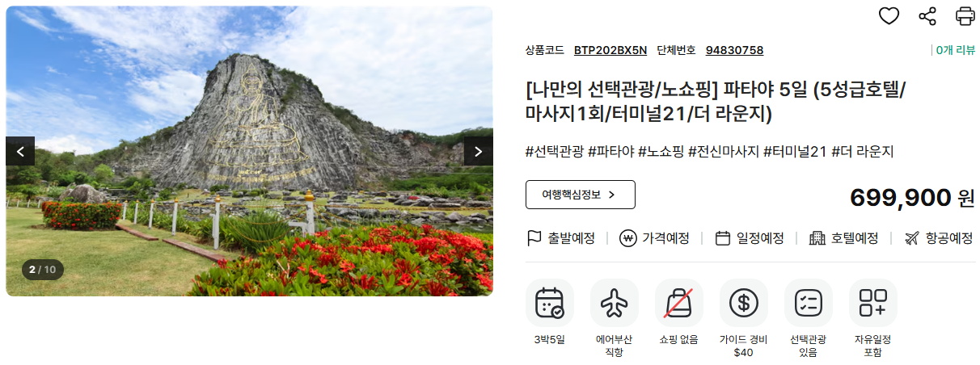The height and width of the screenshot is (365, 980).
Task: Click the 쇼핑 없음 bag icon
Action: 679,303
